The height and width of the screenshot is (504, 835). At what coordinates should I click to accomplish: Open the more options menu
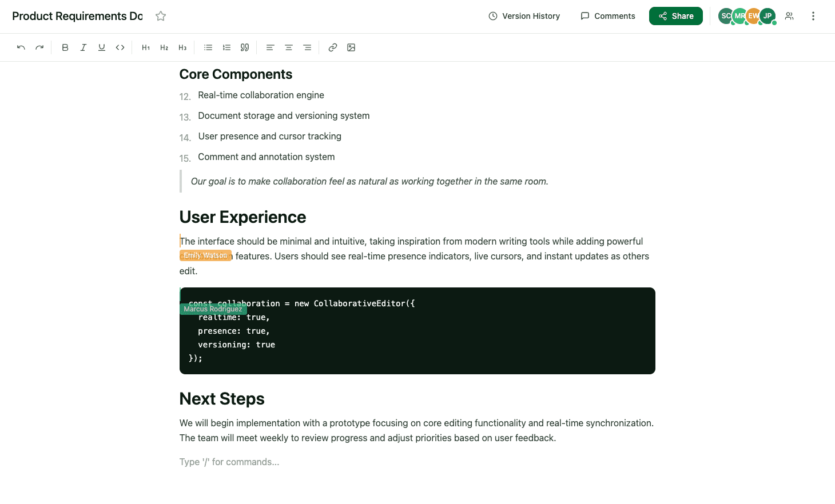[813, 16]
